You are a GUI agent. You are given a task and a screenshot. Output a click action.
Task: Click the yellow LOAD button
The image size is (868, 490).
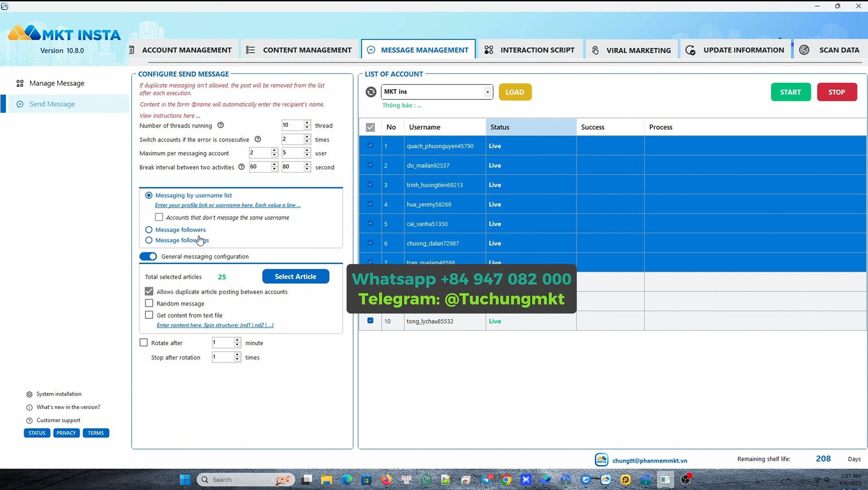pos(515,92)
